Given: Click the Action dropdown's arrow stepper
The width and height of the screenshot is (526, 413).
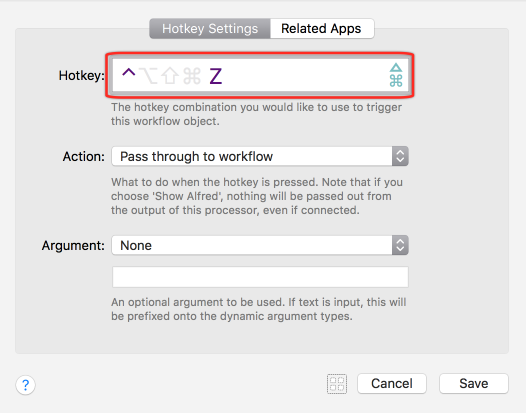Looking at the screenshot, I should pos(400,156).
